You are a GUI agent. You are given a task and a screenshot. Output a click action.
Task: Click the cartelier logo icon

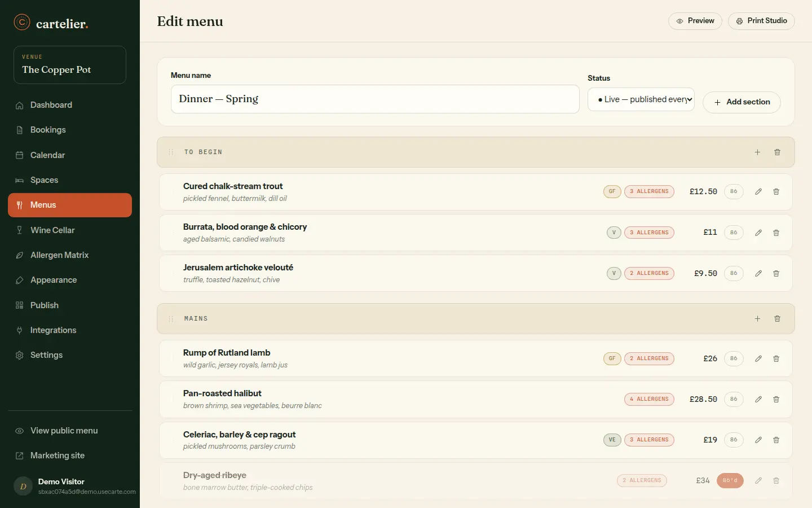[21, 22]
